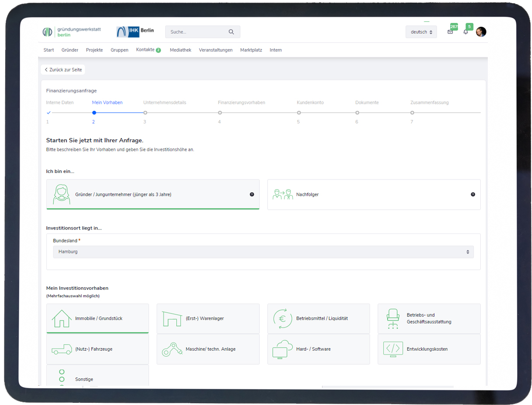532x405 pixels.
Task: Toggle Immobilie / Grundstück investment option
Action: coord(98,319)
